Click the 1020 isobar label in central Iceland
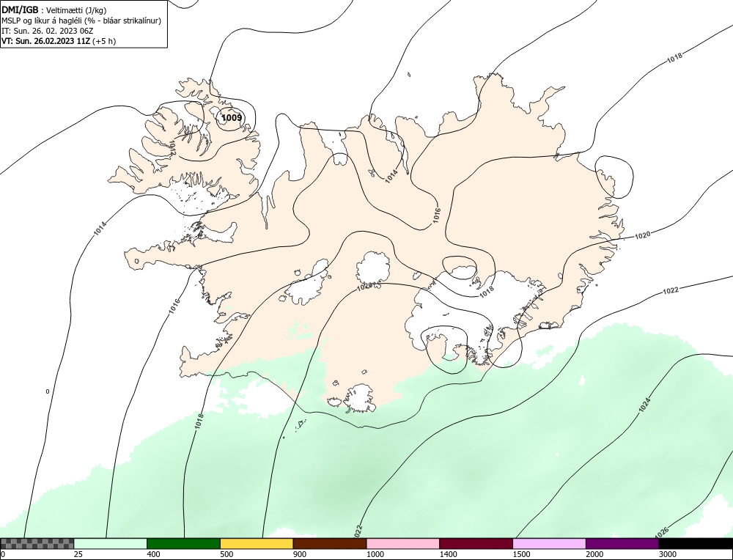 click(x=364, y=287)
